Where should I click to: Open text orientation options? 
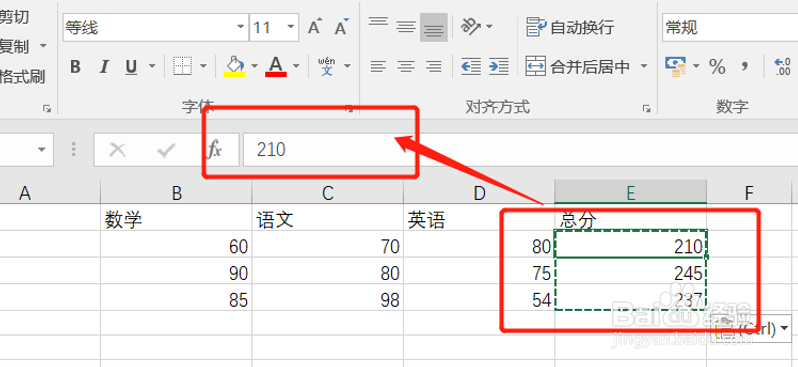coord(476,26)
